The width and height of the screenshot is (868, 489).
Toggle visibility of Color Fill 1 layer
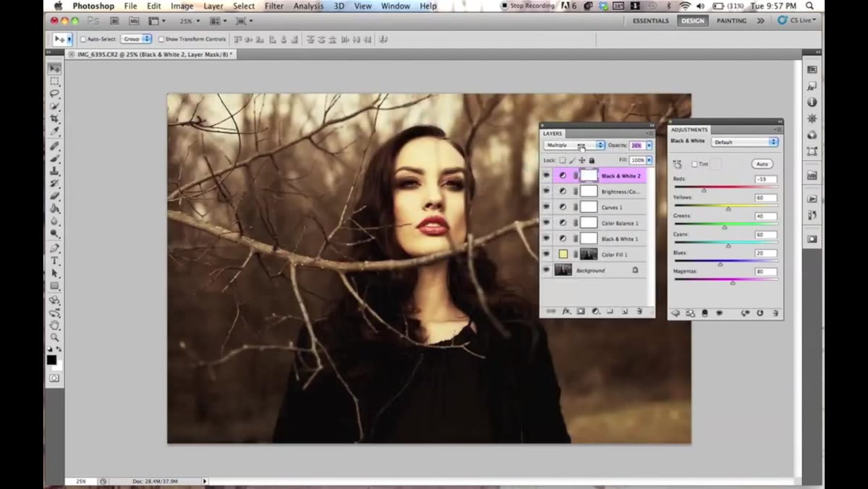(547, 255)
